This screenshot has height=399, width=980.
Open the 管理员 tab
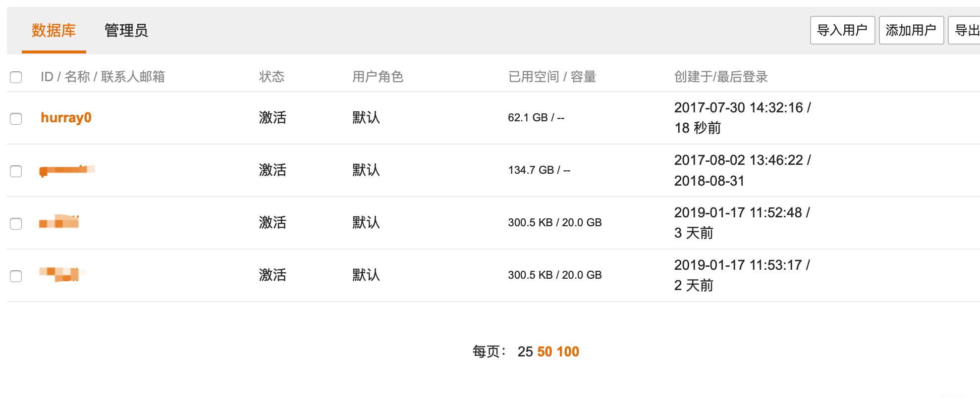(126, 31)
